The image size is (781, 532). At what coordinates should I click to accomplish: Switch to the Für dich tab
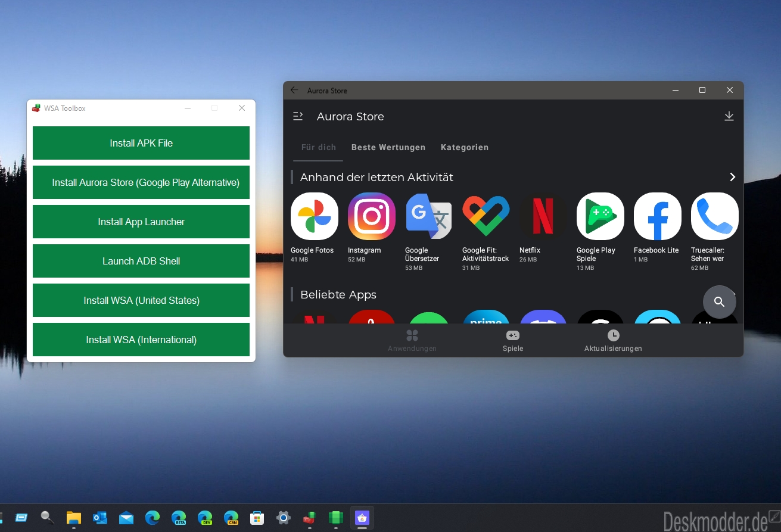[x=319, y=147]
